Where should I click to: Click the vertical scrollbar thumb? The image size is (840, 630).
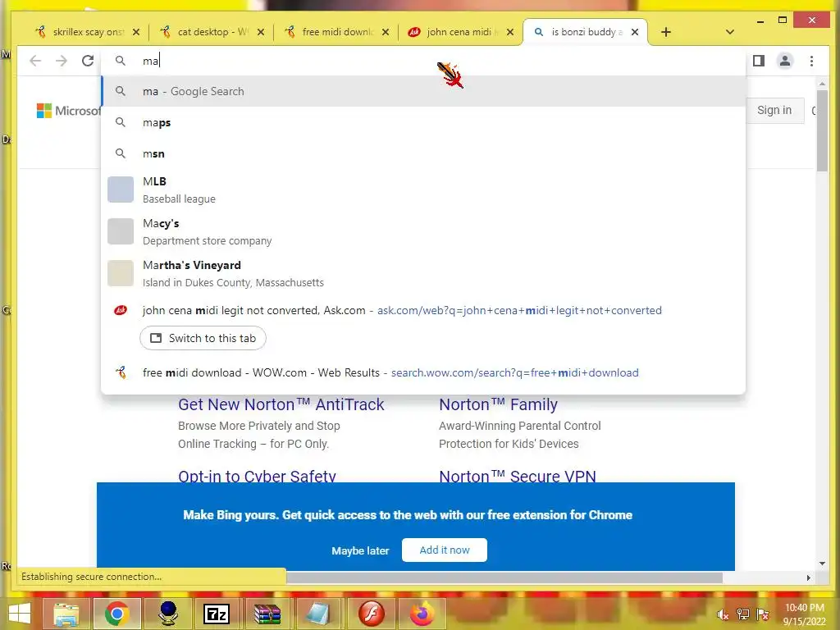822,131
